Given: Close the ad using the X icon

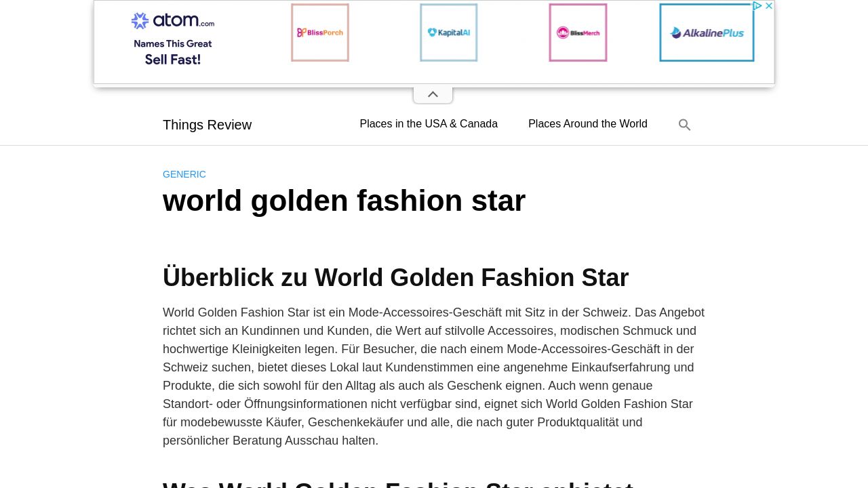Looking at the screenshot, I should tap(769, 5).
